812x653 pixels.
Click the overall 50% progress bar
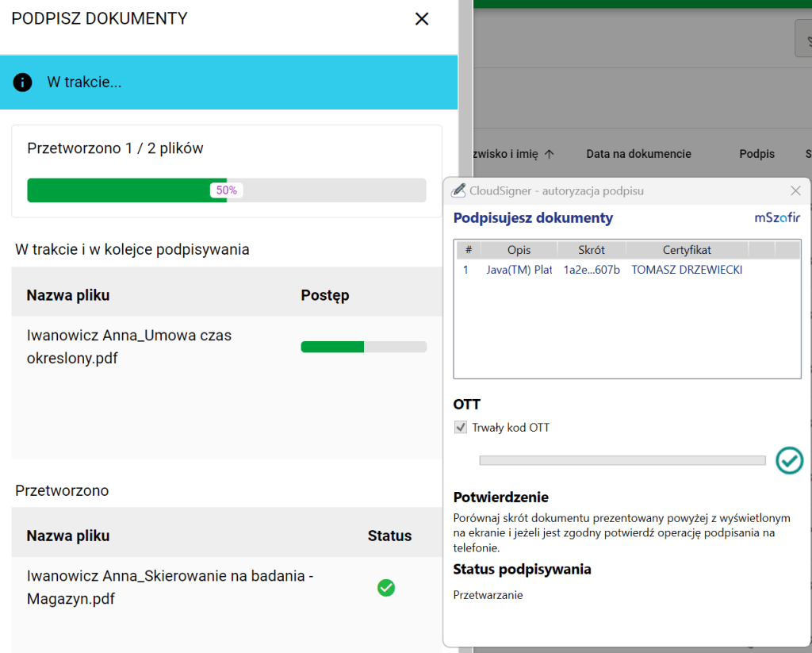pos(226,190)
